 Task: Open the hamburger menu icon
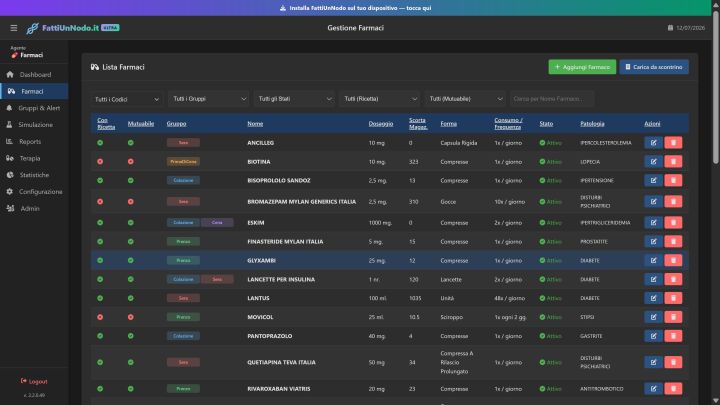14,28
